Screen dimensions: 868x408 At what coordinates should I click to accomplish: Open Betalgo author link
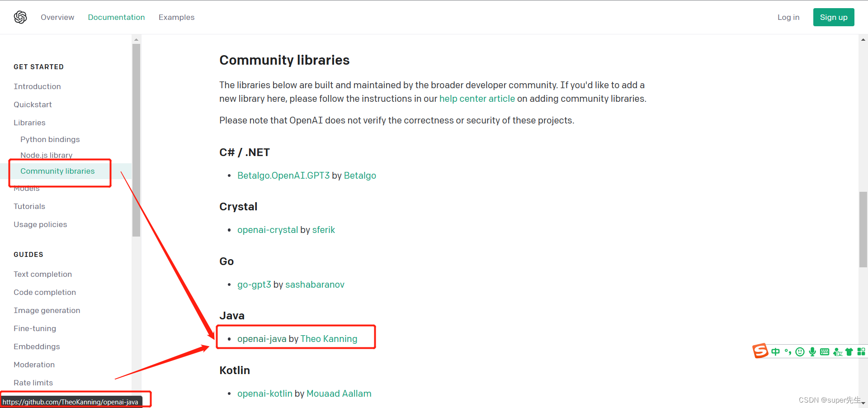coord(360,176)
